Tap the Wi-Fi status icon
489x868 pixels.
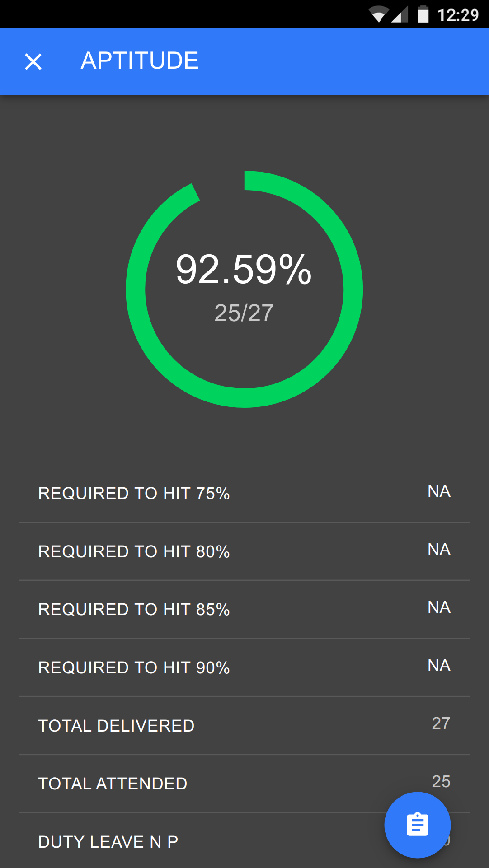[378, 14]
